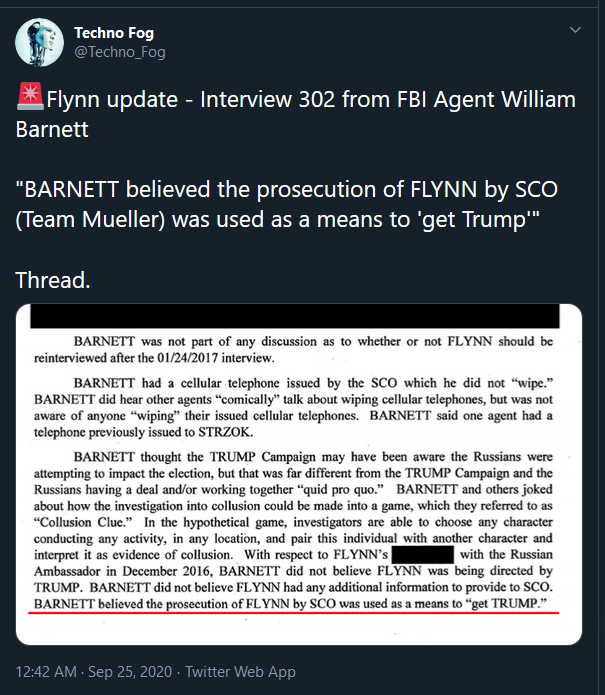Open Techno Fog's profile avatar
605x695 pixels.
(39, 43)
